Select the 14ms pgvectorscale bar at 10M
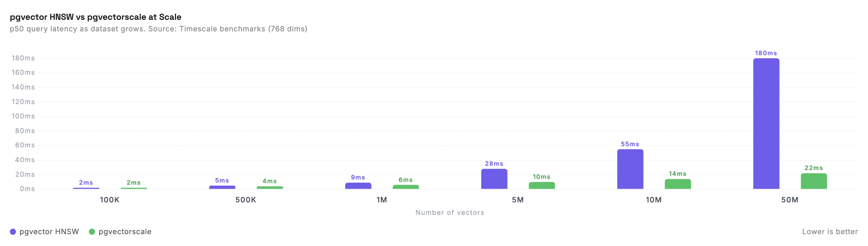 (x=678, y=184)
